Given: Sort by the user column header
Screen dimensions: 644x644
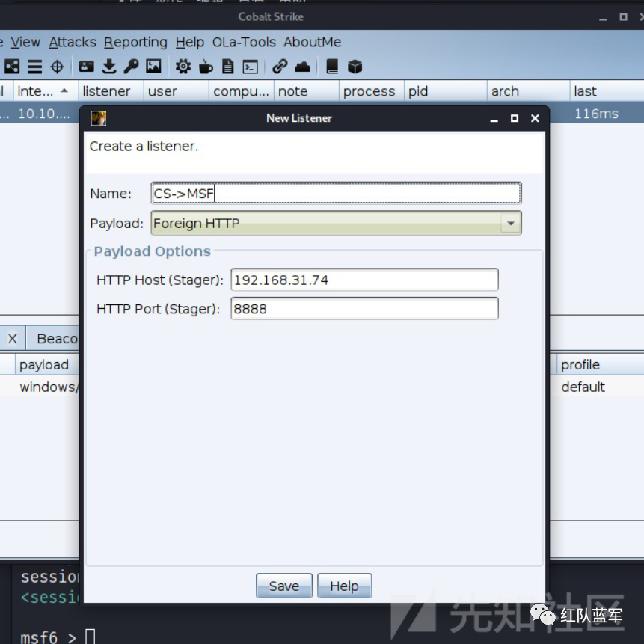Looking at the screenshot, I should [177, 91].
